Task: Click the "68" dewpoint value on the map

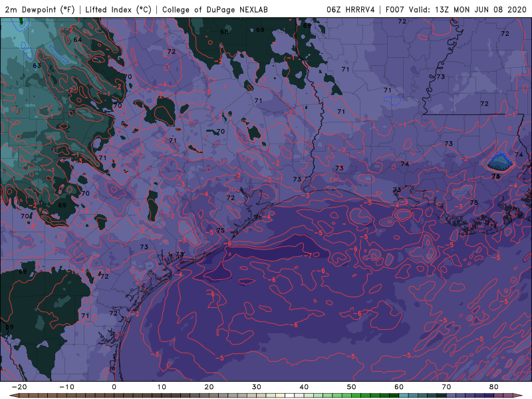Action: 224,32
